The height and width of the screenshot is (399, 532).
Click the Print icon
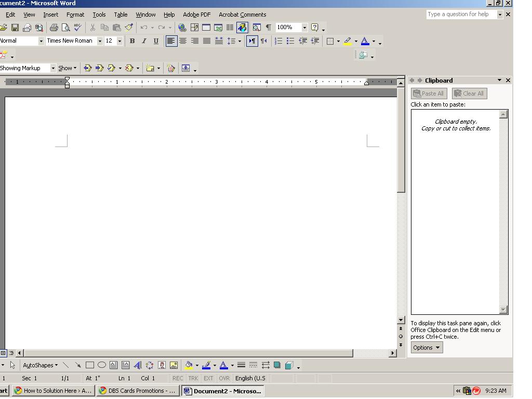click(54, 28)
